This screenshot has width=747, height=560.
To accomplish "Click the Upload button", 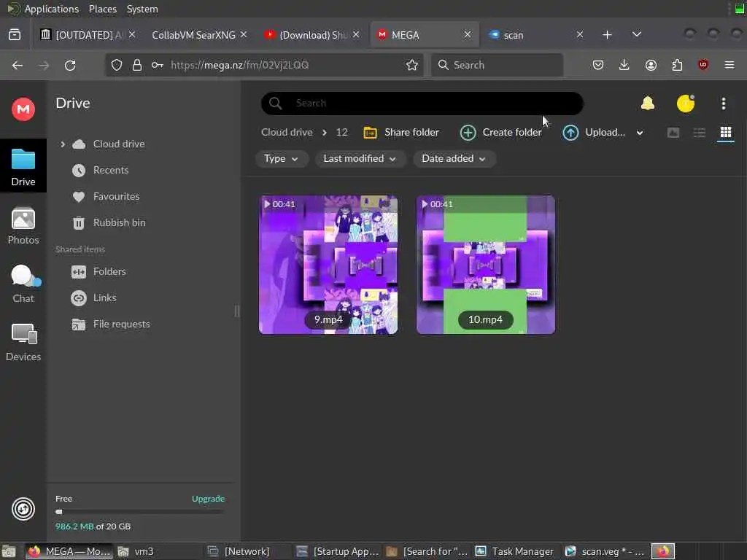I will click(x=594, y=133).
